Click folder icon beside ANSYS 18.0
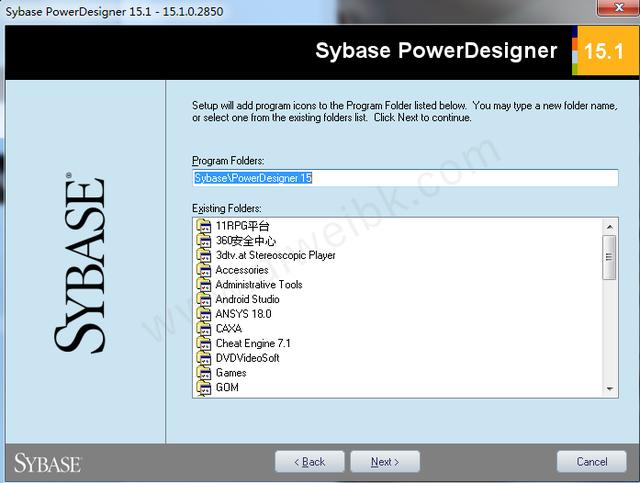 click(204, 314)
